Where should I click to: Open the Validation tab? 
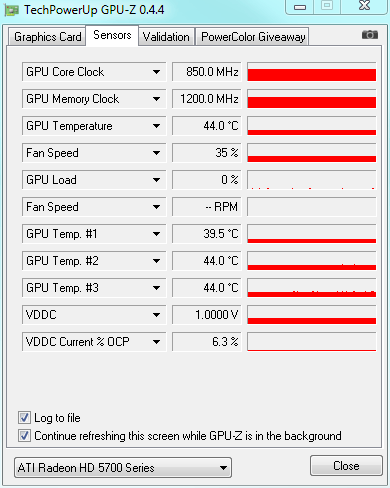click(166, 37)
